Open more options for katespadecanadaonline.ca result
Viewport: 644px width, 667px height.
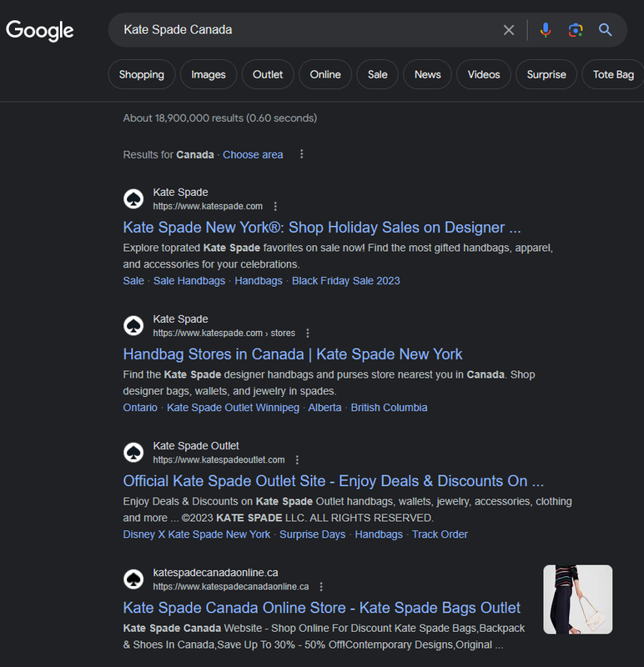tap(321, 587)
